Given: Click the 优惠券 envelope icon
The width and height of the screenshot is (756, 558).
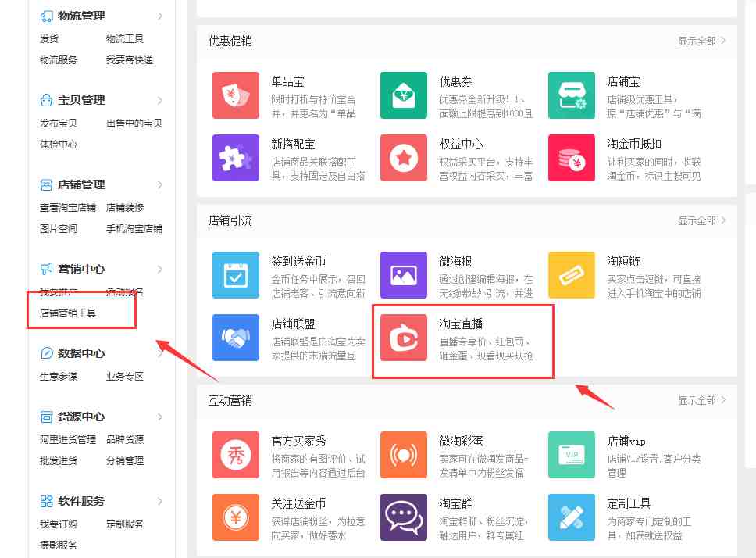Looking at the screenshot, I should tap(404, 95).
